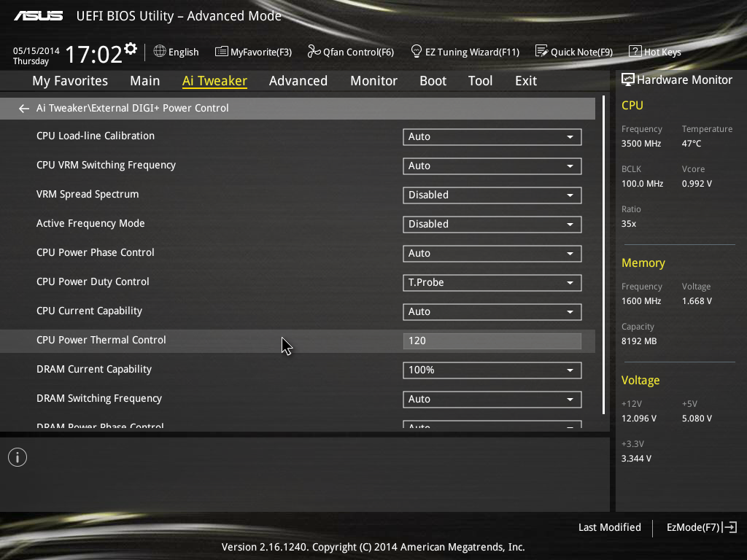Click the CPU temperature 47°C value

coord(692,144)
